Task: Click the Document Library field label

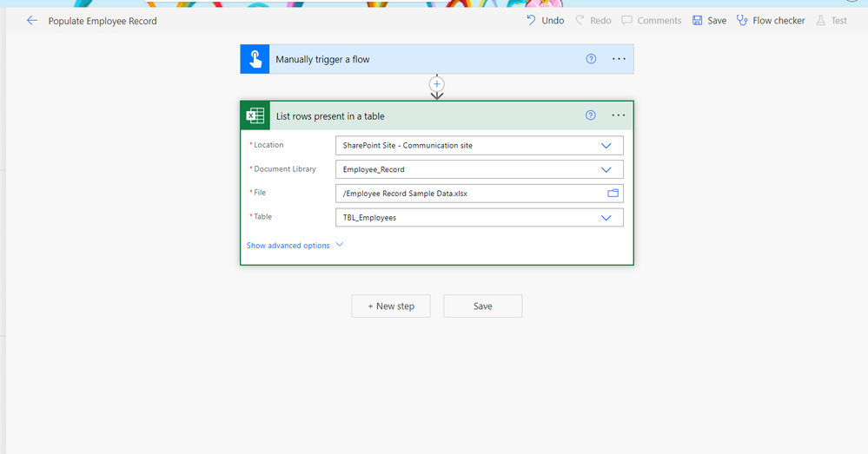Action: tap(284, 168)
